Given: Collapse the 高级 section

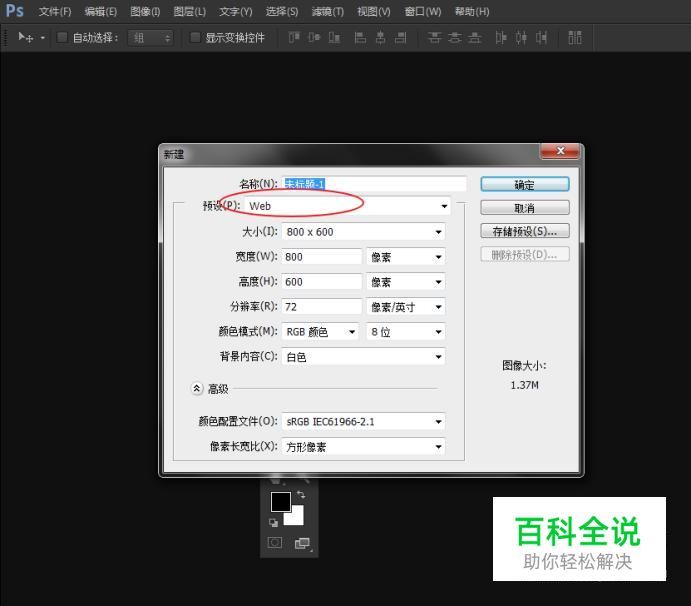Looking at the screenshot, I should click(197, 388).
